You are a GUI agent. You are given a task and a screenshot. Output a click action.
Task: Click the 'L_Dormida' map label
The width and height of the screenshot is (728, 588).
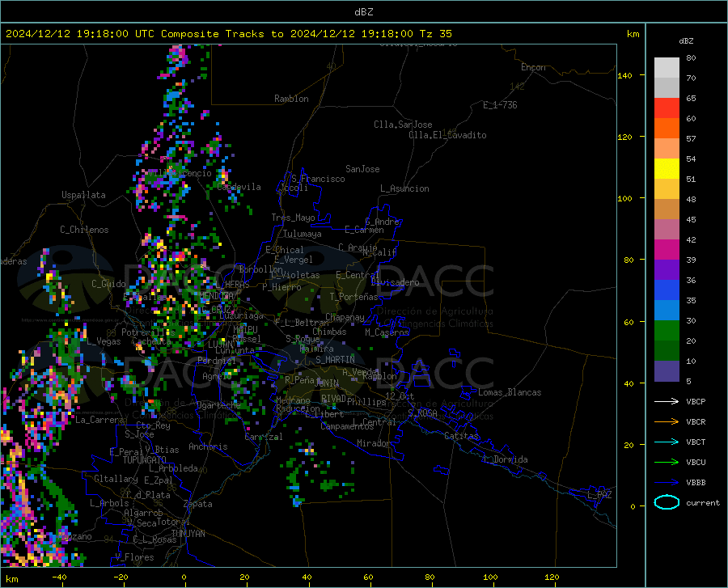(x=505, y=459)
